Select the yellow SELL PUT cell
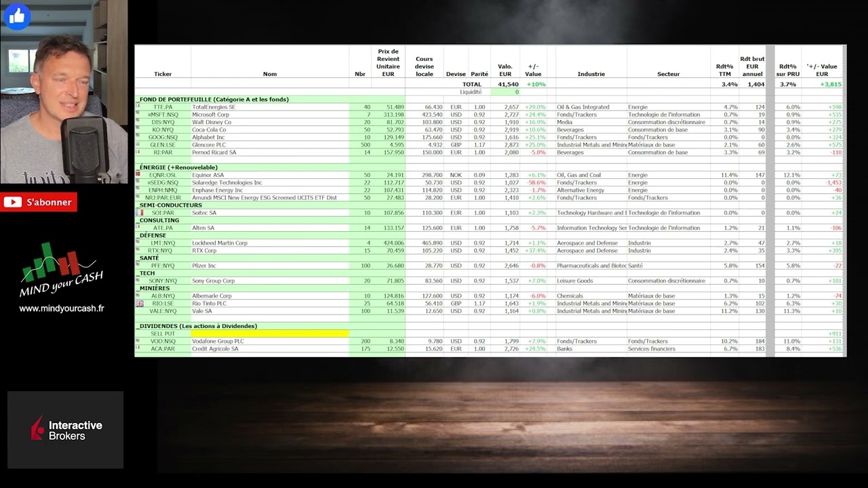The height and width of the screenshot is (488, 868). pyautogui.click(x=270, y=334)
